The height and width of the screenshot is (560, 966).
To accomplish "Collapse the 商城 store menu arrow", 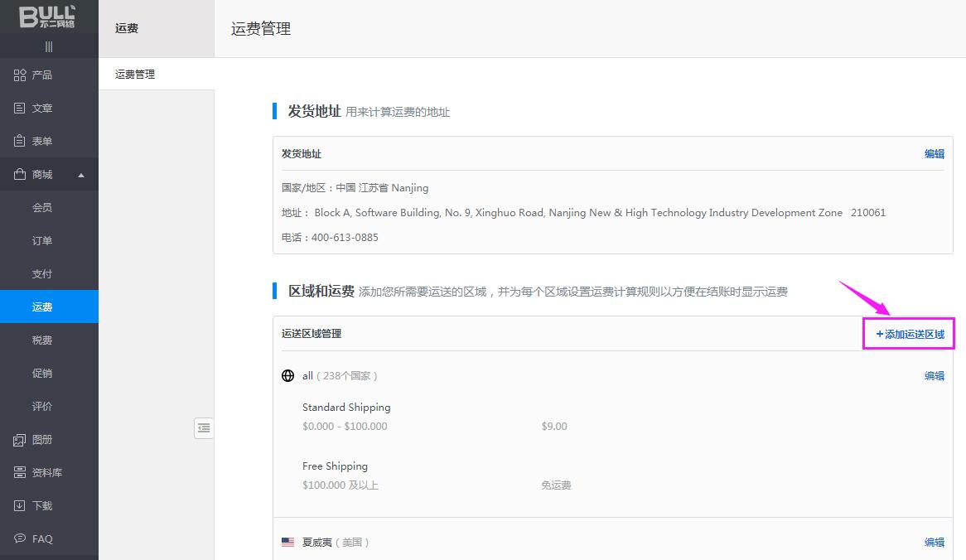I will pos(81,175).
